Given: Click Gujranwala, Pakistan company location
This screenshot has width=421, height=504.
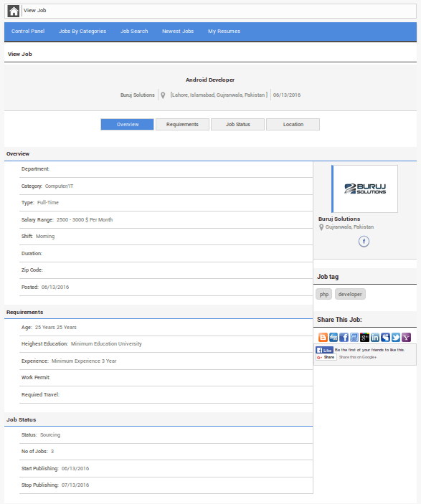Looking at the screenshot, I should click(349, 227).
